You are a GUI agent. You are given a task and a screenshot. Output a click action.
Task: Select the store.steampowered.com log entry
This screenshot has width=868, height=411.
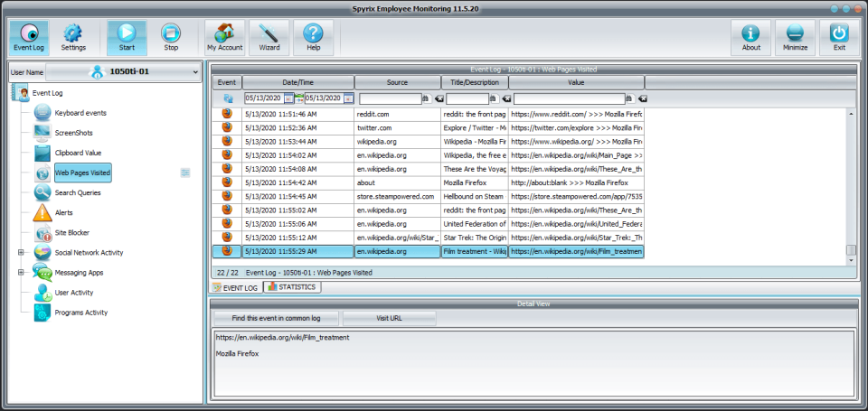coord(429,196)
